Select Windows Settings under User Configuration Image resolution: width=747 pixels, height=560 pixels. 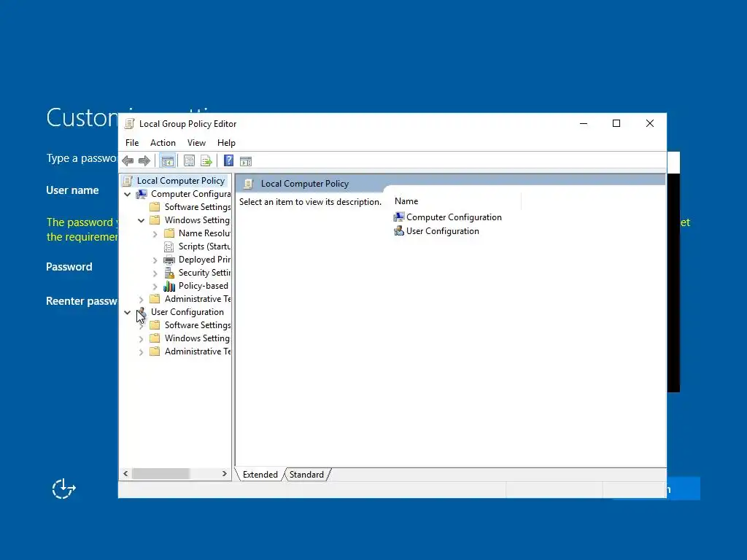(197, 338)
